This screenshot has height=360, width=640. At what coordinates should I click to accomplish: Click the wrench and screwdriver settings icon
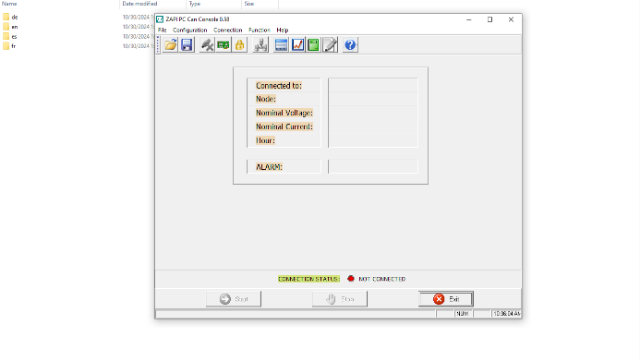pyautogui.click(x=207, y=45)
